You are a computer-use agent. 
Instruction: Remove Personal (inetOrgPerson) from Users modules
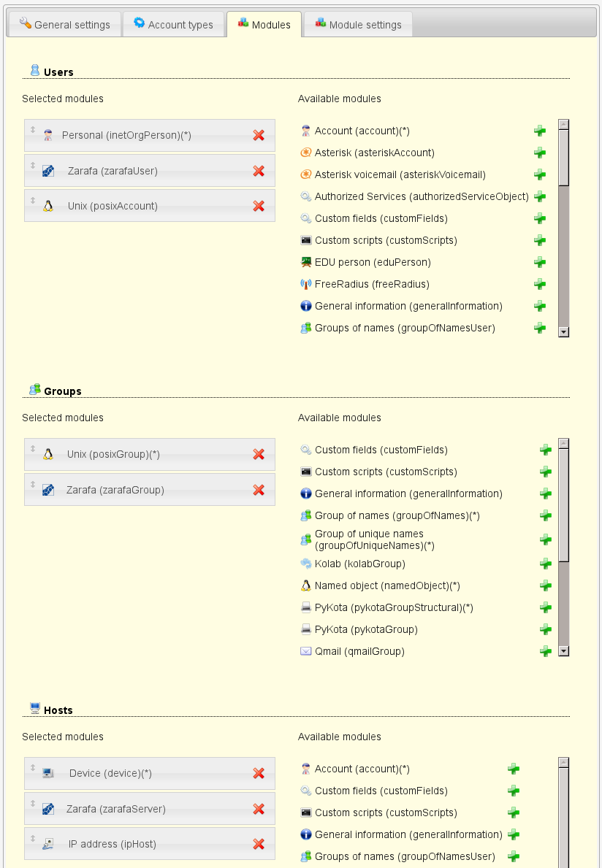(x=258, y=135)
